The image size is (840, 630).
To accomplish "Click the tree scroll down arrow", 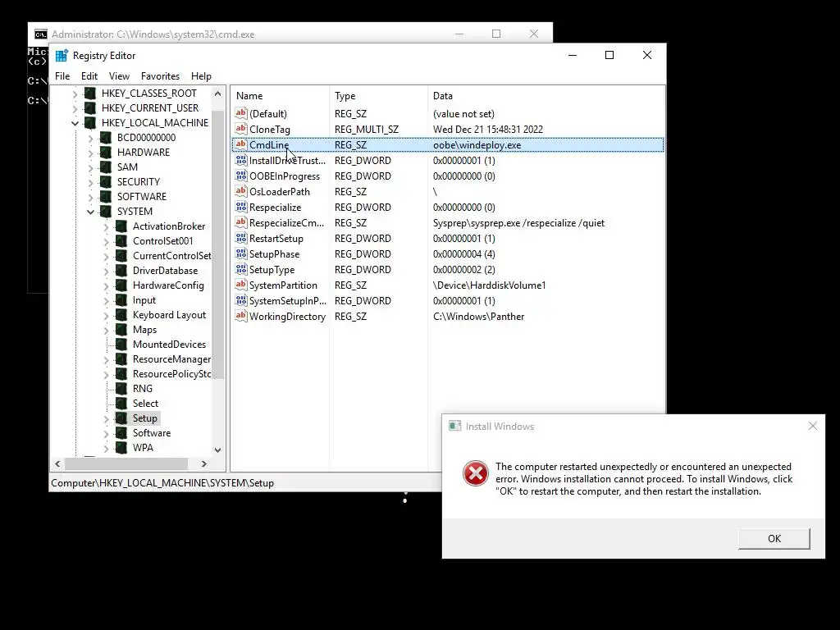I will pos(217,450).
